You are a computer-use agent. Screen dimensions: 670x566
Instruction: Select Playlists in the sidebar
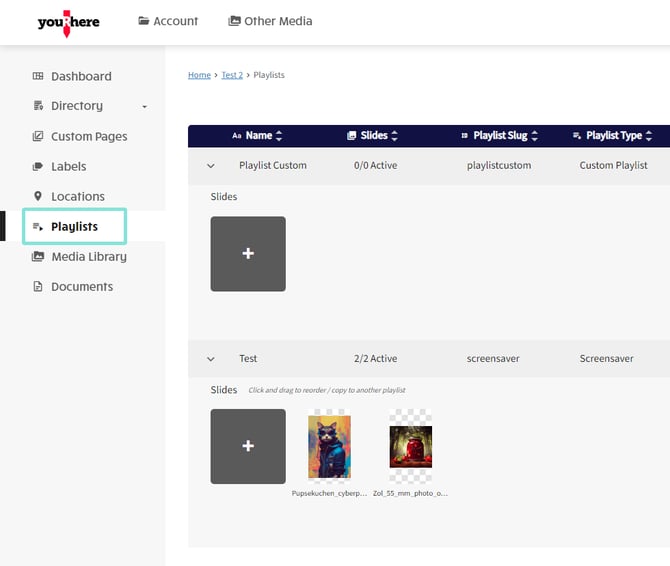click(75, 226)
